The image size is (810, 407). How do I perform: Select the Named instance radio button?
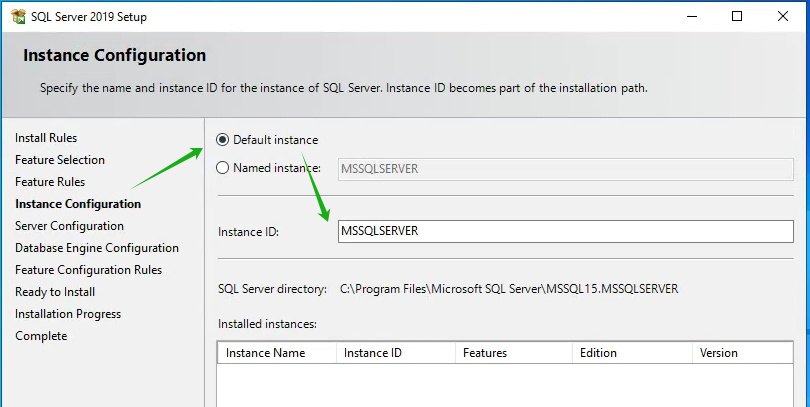[x=222, y=168]
